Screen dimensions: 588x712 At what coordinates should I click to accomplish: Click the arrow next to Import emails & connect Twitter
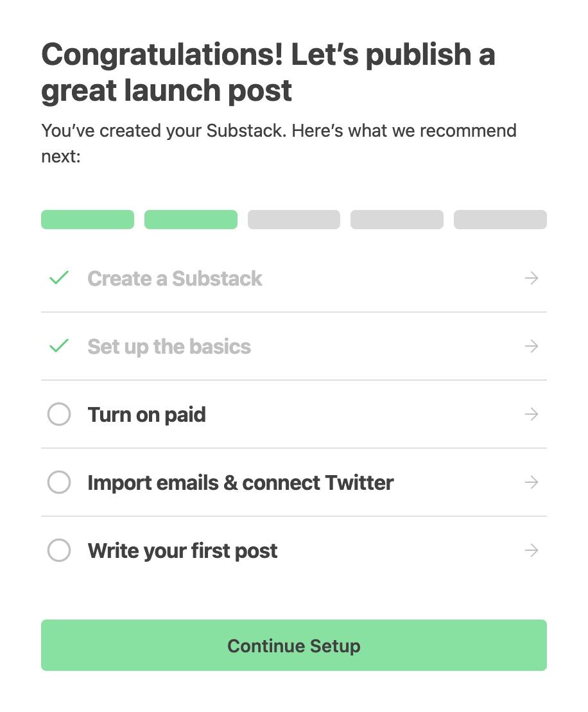[531, 482]
